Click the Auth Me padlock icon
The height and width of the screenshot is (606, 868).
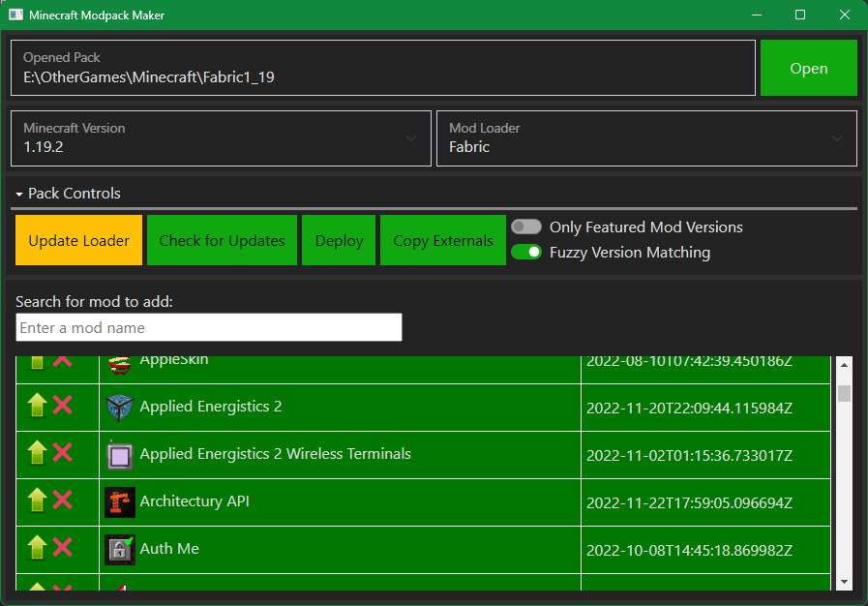coord(120,550)
